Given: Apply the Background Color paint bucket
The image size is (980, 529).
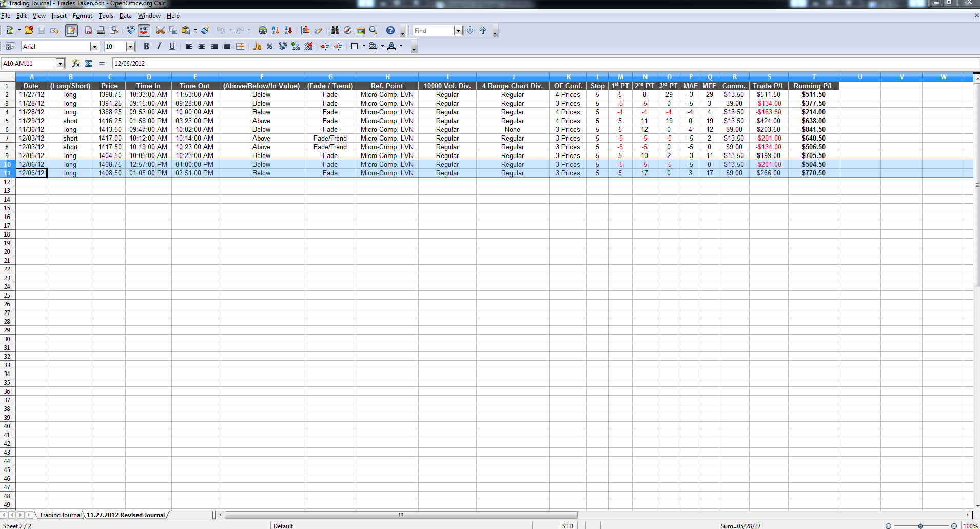Looking at the screenshot, I should (373, 47).
